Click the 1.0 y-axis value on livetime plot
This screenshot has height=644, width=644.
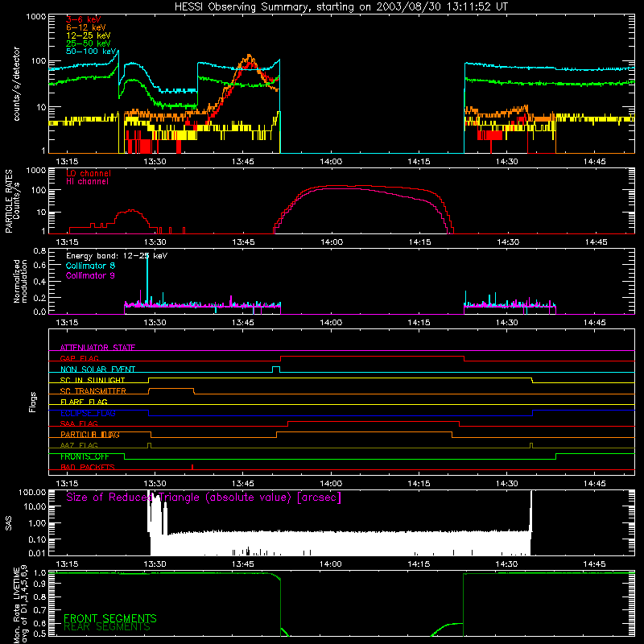tap(39, 572)
